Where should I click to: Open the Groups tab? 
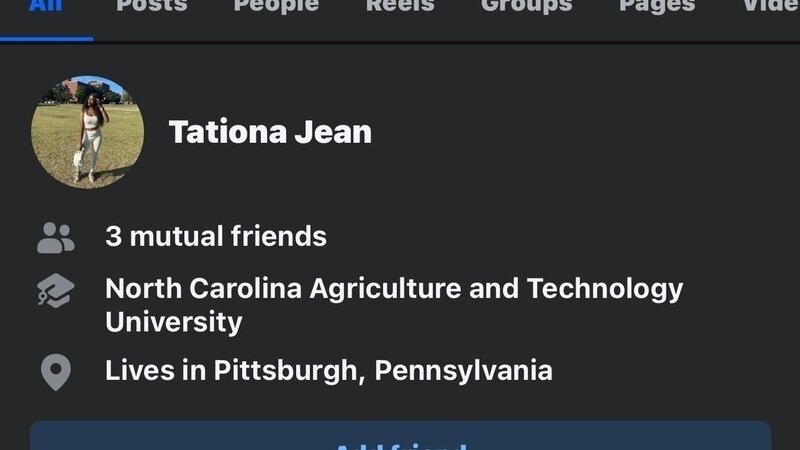(526, 6)
